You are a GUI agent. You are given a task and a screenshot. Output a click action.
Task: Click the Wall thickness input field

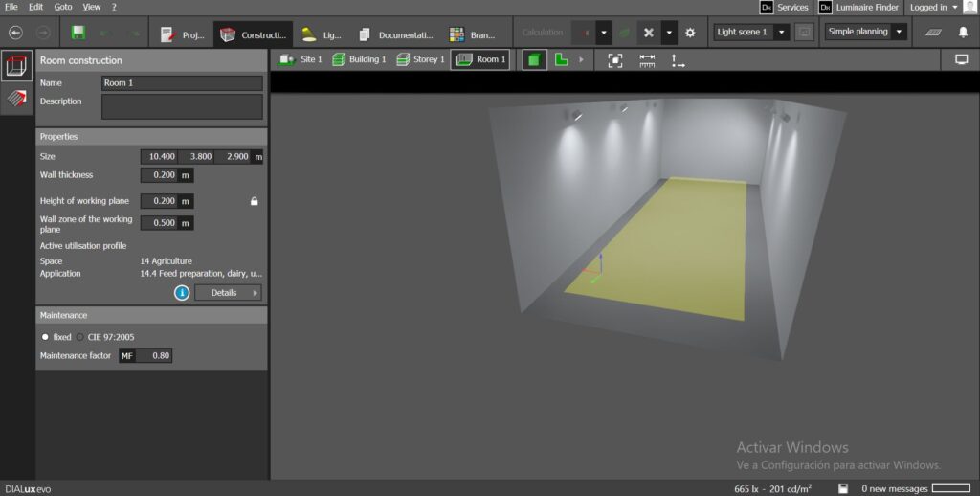[x=160, y=175]
